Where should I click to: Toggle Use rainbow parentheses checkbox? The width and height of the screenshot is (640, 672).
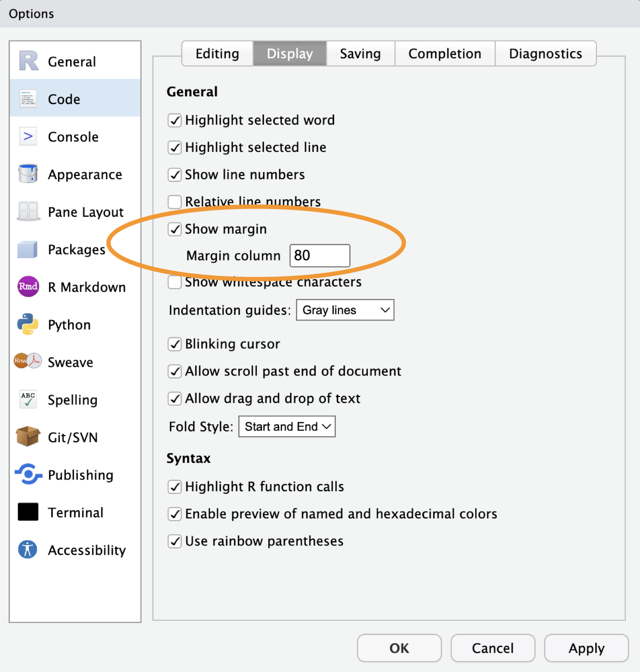pos(175,541)
